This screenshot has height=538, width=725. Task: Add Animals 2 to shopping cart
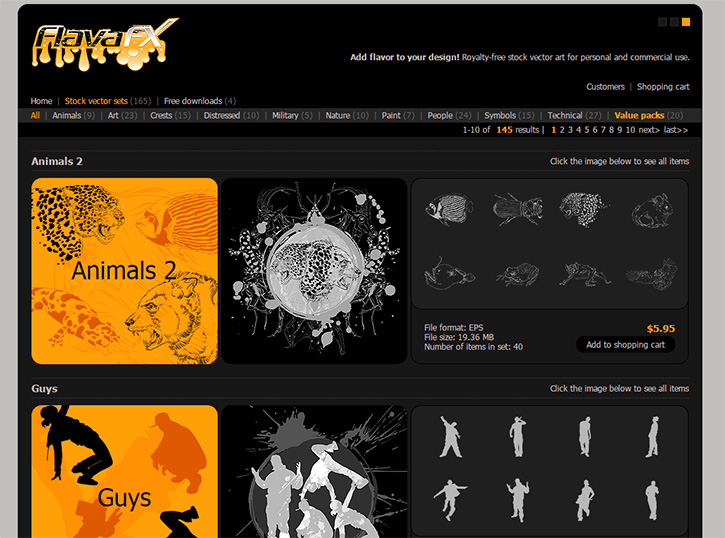point(626,344)
